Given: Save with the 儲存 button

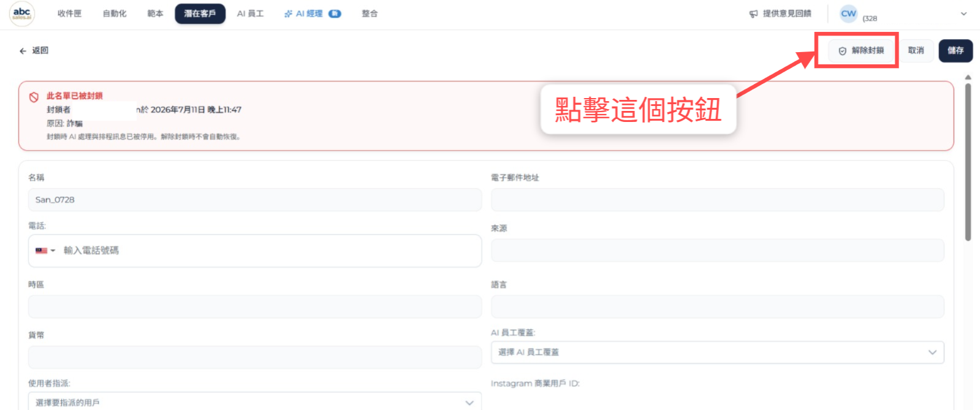Looking at the screenshot, I should tap(955, 51).
